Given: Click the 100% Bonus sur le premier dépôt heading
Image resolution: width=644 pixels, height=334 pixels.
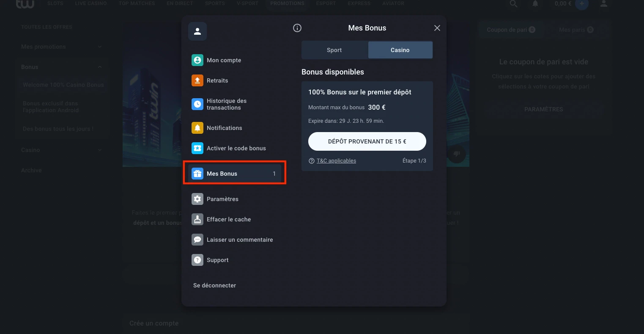Looking at the screenshot, I should [x=360, y=92].
